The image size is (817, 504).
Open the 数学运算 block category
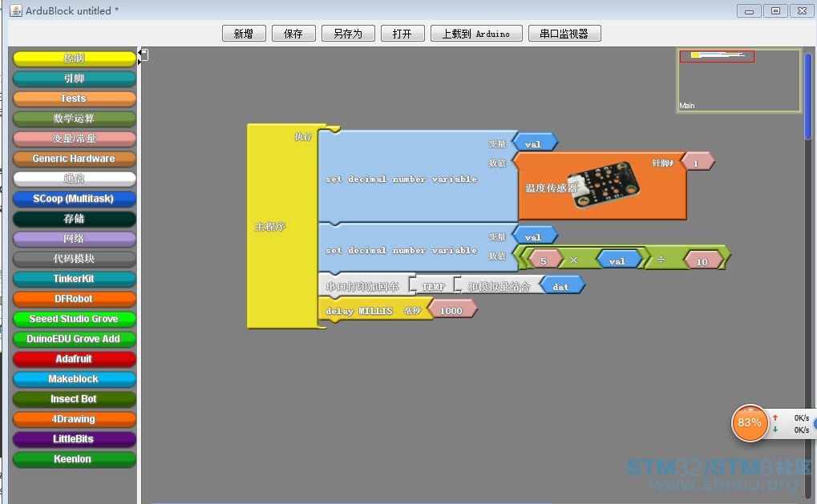74,119
